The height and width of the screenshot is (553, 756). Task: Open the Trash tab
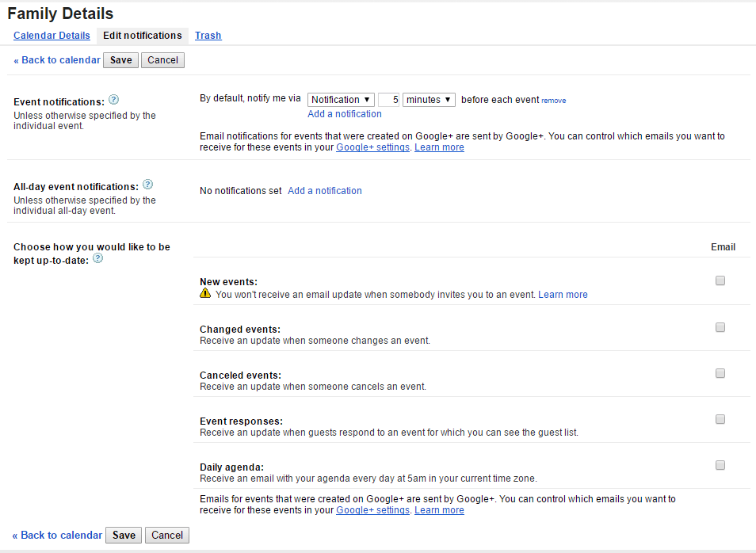(x=208, y=36)
